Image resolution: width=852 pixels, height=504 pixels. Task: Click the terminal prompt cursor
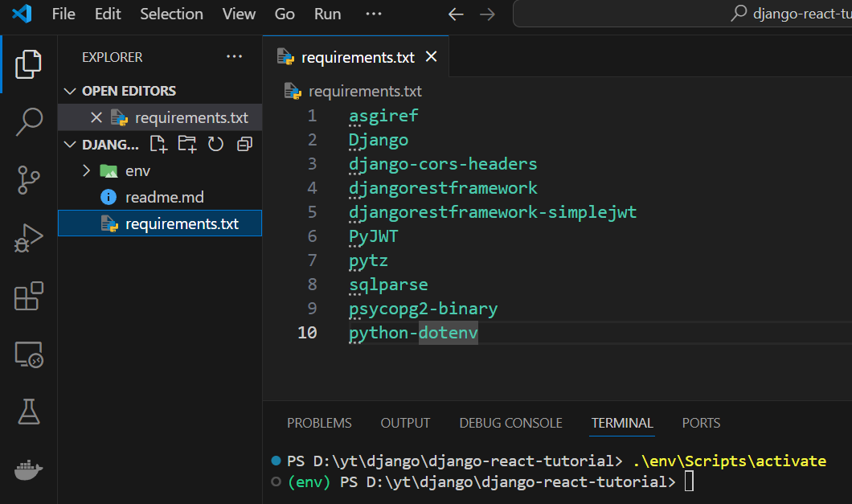click(689, 481)
